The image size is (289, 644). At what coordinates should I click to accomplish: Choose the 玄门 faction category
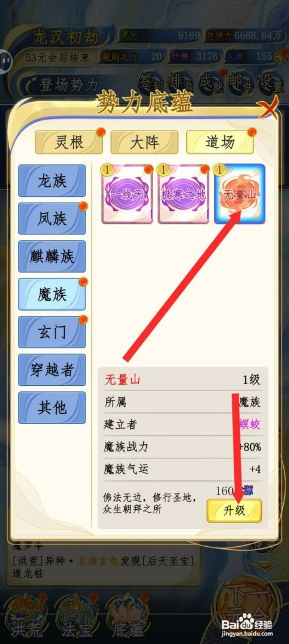click(x=52, y=332)
